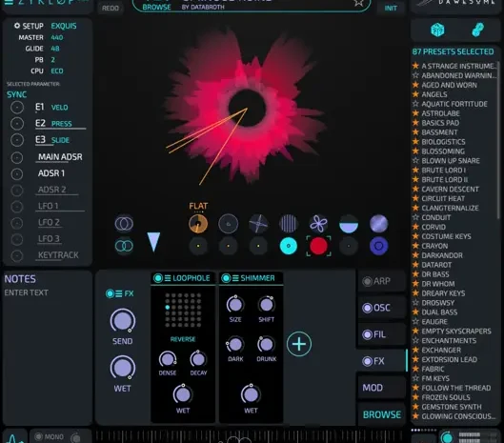The width and height of the screenshot is (504, 443).
Task: Click the shiny purple sphere module icon
Action: [378, 224]
